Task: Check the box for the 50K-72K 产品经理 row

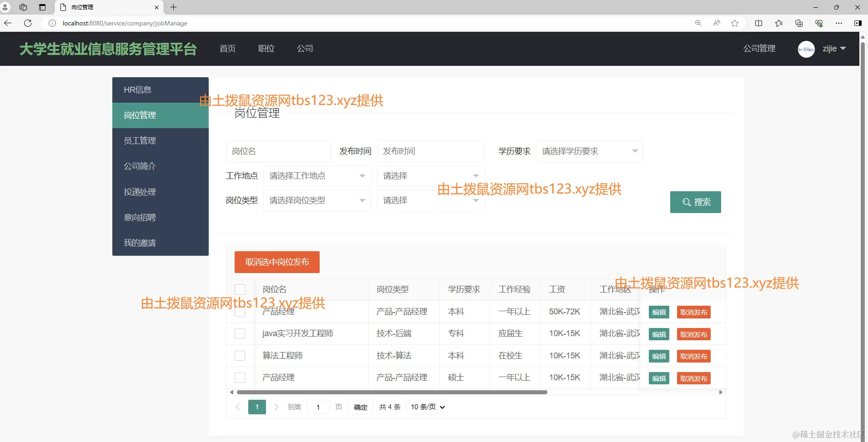Action: click(240, 312)
